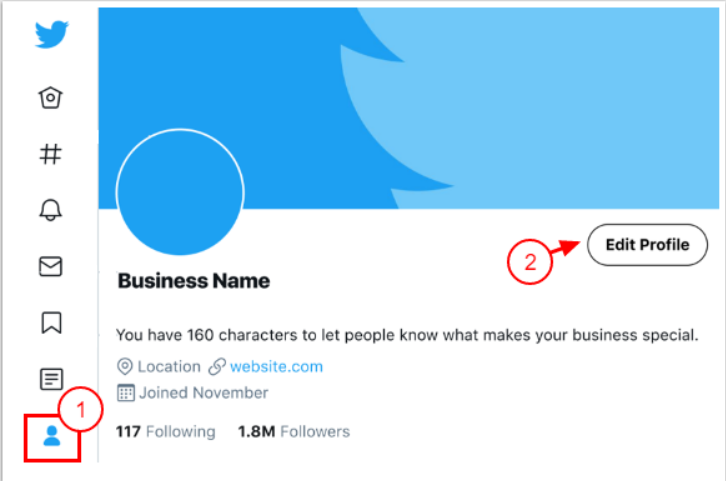Open Explore via the hashtag icon
This screenshot has height=481, width=726.
tap(51, 153)
